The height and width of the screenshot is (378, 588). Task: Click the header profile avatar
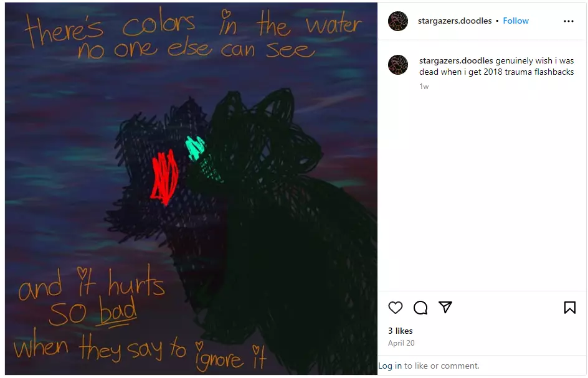398,21
